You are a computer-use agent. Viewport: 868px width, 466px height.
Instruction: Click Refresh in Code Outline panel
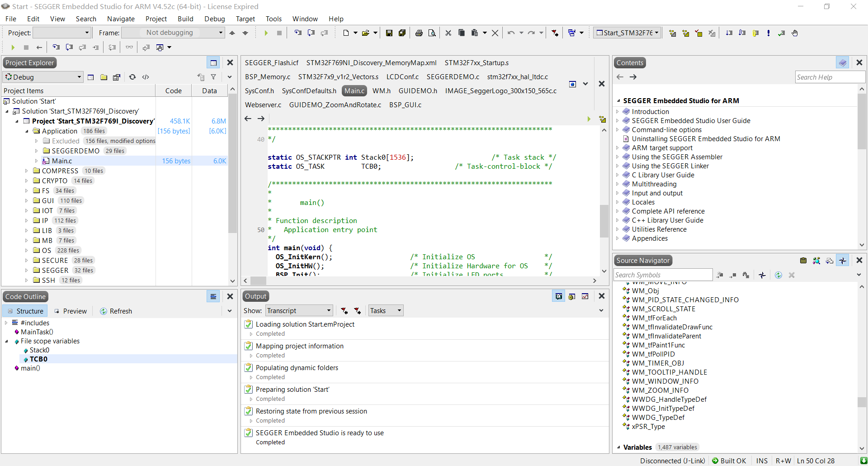click(116, 311)
